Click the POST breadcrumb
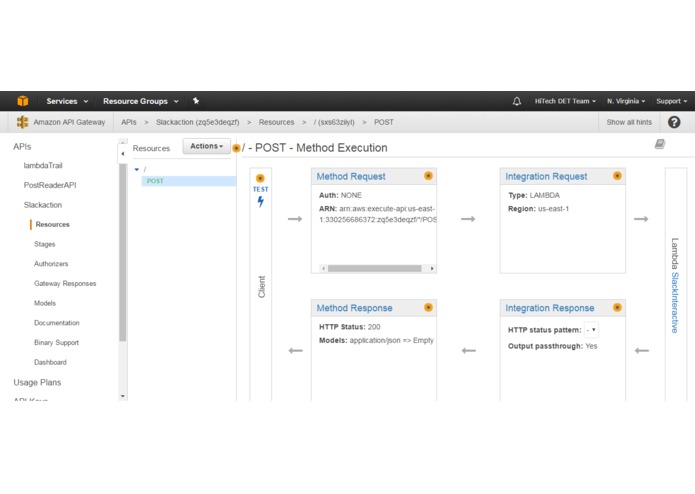The width and height of the screenshot is (695, 494). tap(383, 122)
